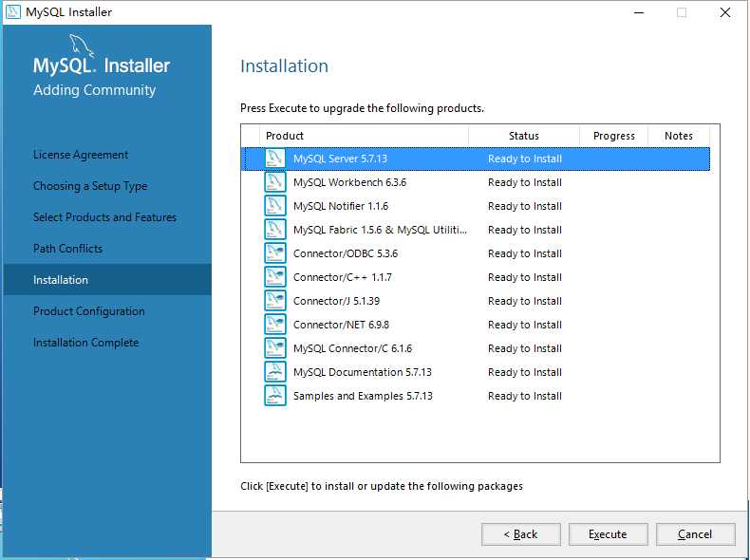Click Ready to Install status for MySQL Documentation
The image size is (750, 560).
point(525,371)
